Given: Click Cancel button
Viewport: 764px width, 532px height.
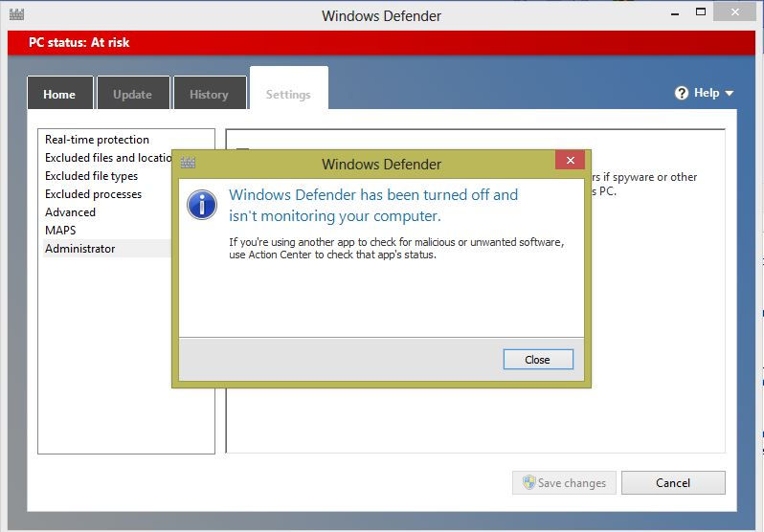Looking at the screenshot, I should pos(673,483).
